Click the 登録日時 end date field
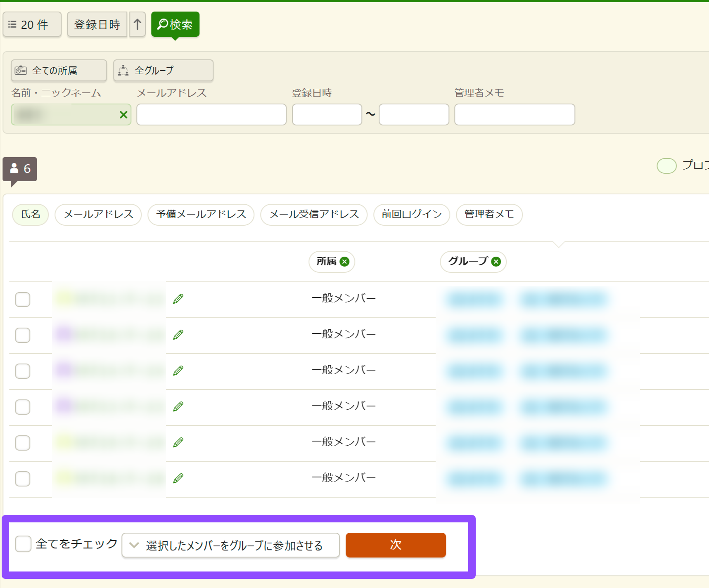This screenshot has width=709, height=588. point(414,114)
